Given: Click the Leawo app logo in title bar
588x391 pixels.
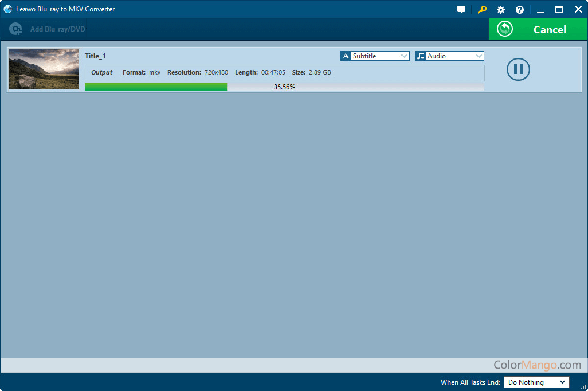Looking at the screenshot, I should coord(8,9).
